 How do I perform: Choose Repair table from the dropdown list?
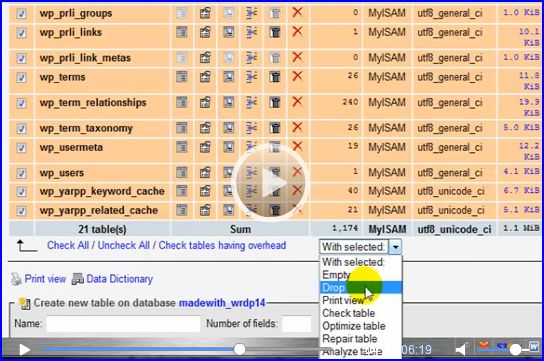coord(360,338)
